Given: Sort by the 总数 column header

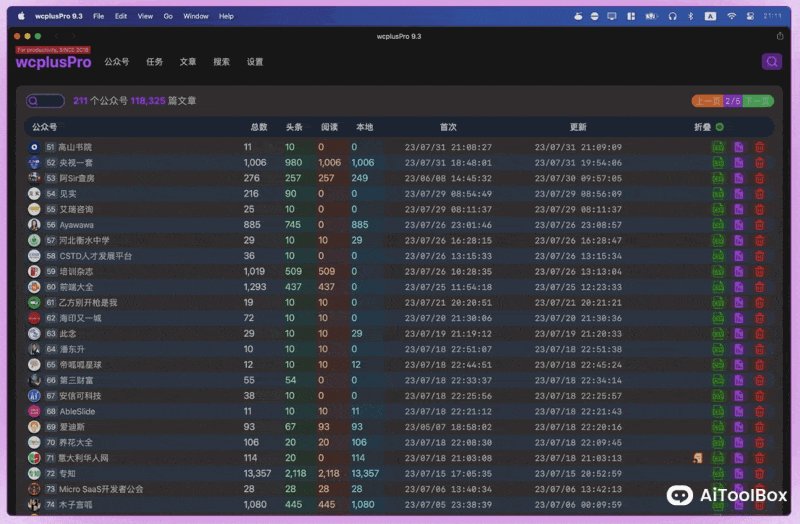Looking at the screenshot, I should point(259,127).
